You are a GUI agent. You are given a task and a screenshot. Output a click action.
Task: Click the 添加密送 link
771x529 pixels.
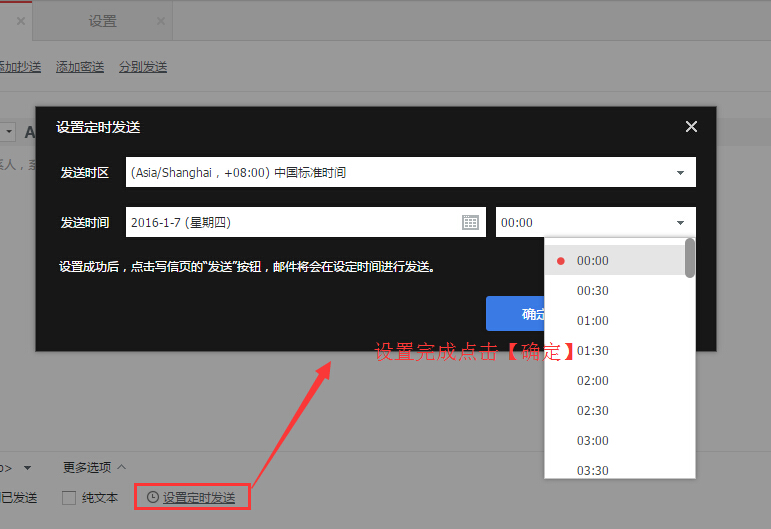[x=80, y=67]
